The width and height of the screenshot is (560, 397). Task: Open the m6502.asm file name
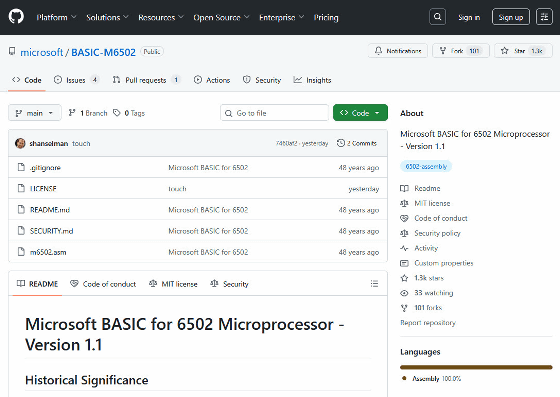(x=48, y=252)
